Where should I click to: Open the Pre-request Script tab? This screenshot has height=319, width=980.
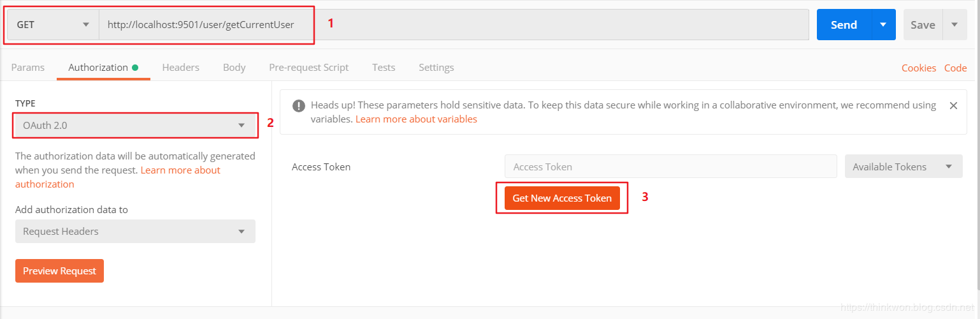tap(308, 68)
